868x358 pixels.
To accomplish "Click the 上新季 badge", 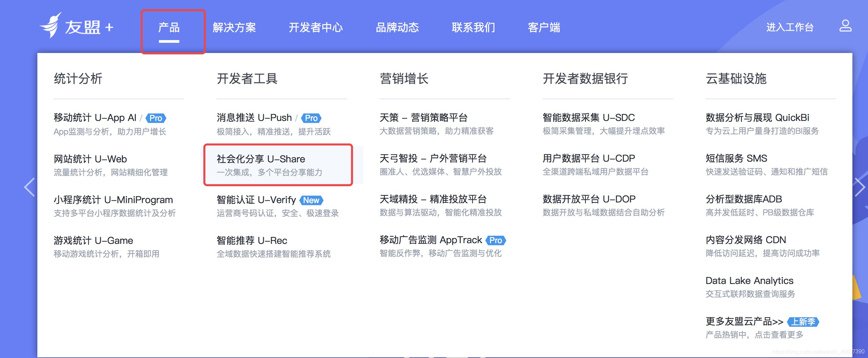I will click(803, 322).
